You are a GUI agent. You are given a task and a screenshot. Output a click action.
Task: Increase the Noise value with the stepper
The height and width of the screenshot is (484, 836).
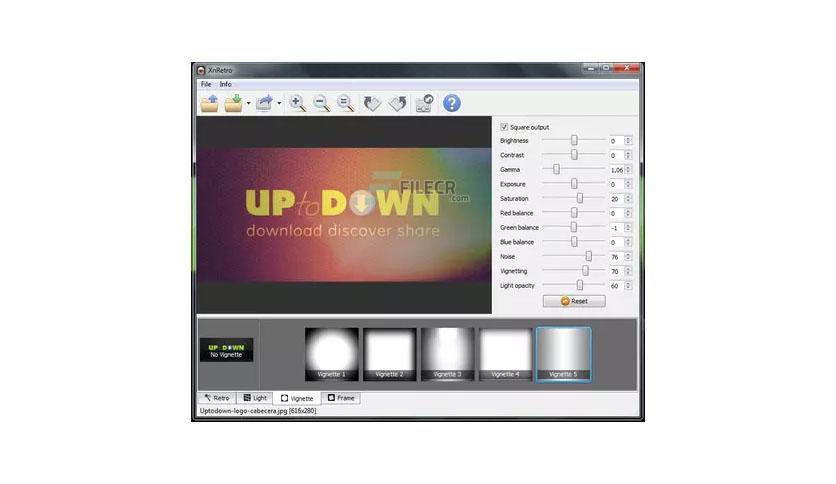click(x=628, y=254)
